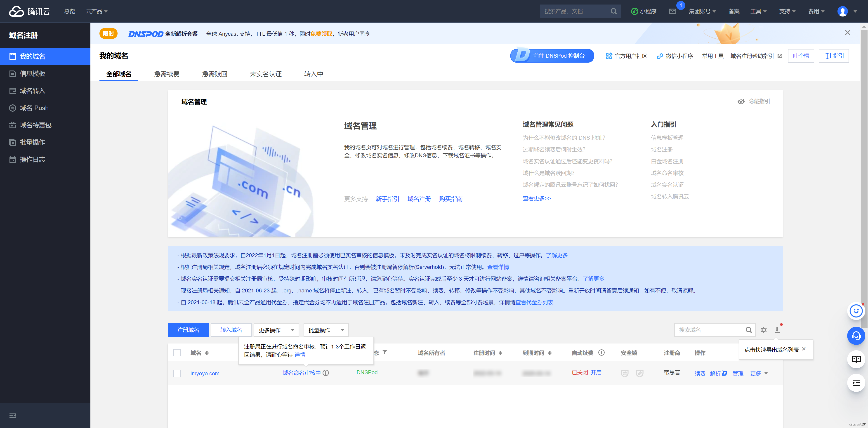Switch to 转入中 tab
Viewport: 868px width, 428px height.
[x=313, y=74]
